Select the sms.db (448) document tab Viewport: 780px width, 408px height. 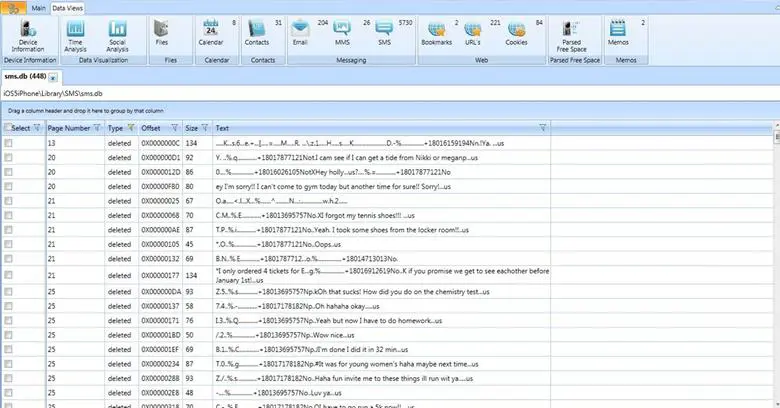point(24,76)
